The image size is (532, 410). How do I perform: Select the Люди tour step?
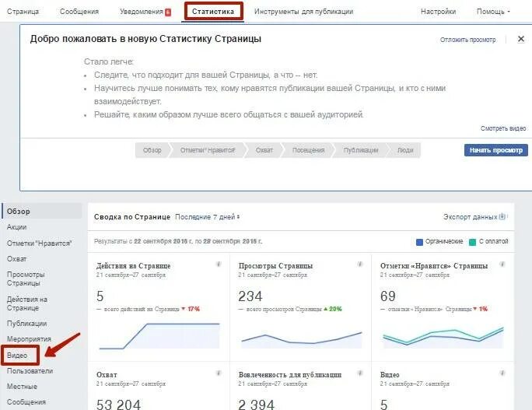point(405,150)
